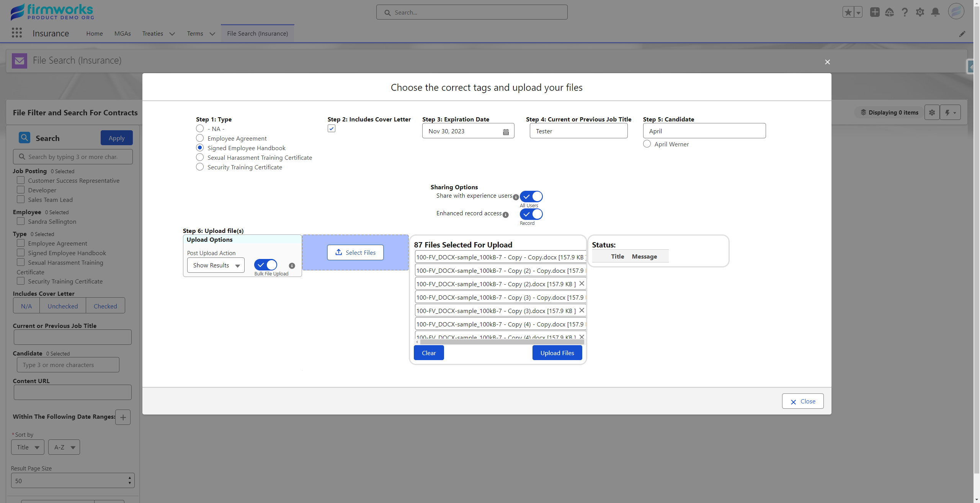Image resolution: width=980 pixels, height=503 pixels.
Task: Click info icon beside Share with experience users
Action: point(516,197)
